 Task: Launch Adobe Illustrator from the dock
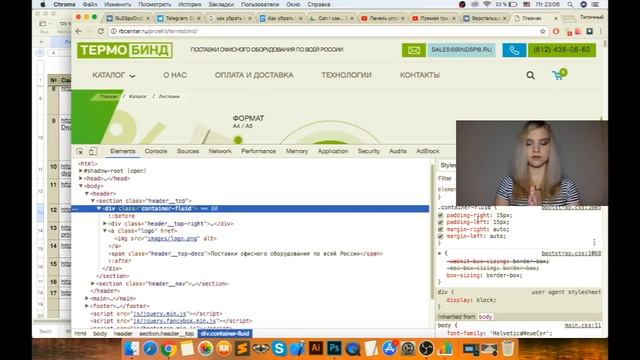(316, 348)
